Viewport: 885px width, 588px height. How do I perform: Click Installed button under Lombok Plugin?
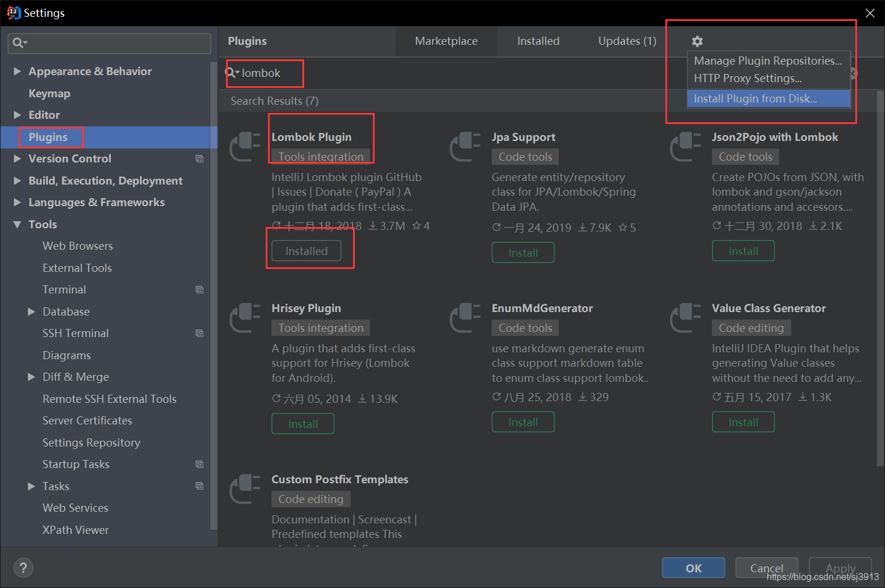click(x=306, y=251)
